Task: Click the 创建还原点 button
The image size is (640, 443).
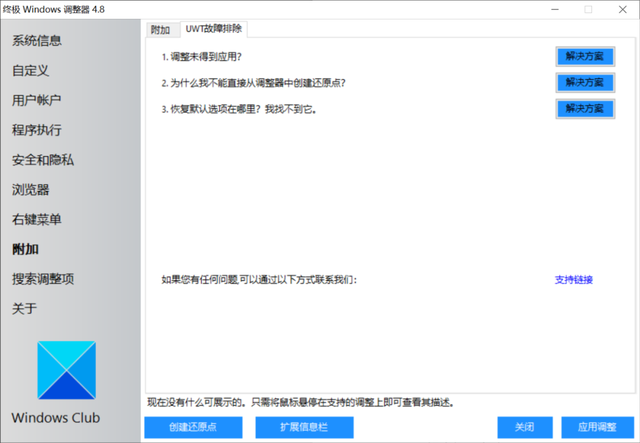Action: point(193,427)
